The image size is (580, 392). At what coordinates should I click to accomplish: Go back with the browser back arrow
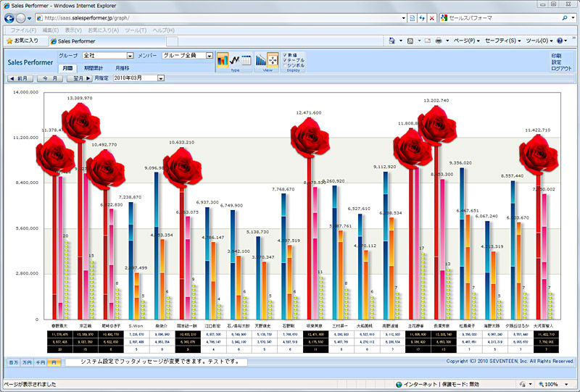pyautogui.click(x=9, y=17)
